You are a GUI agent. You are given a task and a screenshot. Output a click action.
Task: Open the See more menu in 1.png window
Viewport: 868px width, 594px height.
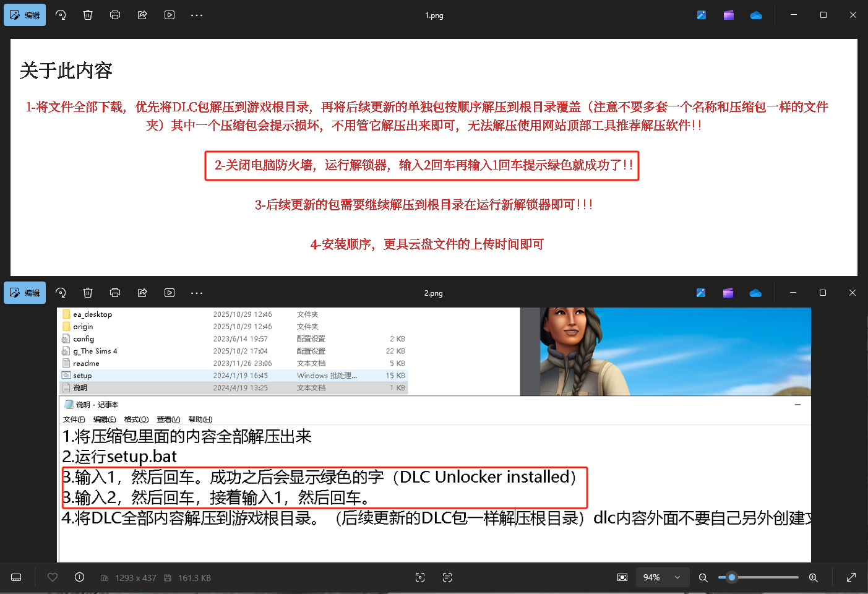click(197, 15)
